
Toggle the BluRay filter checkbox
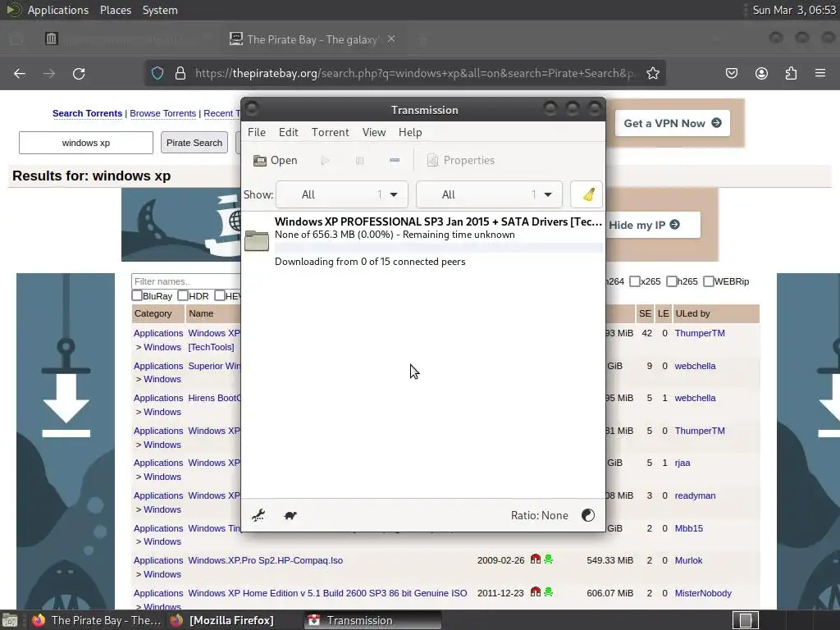pos(137,295)
